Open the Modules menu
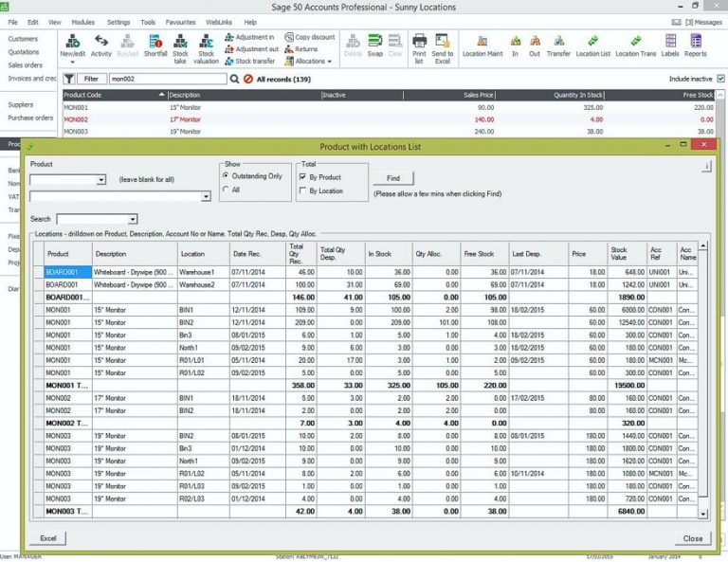728x562 pixels. [83, 23]
